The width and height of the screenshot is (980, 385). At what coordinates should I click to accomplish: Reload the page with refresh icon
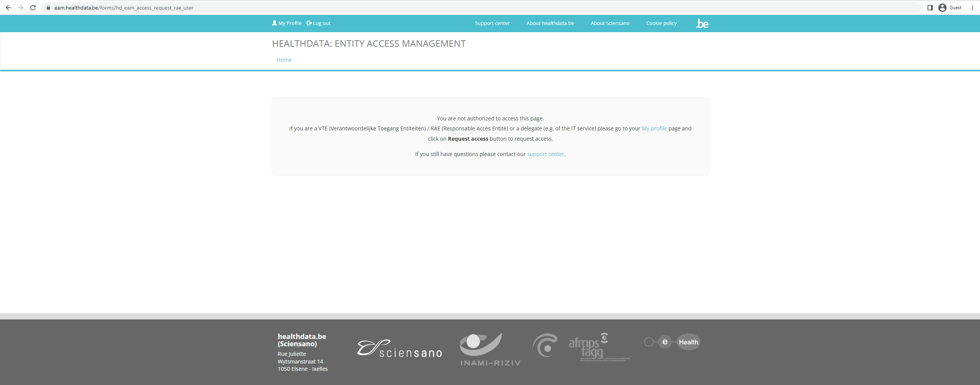(x=33, y=8)
